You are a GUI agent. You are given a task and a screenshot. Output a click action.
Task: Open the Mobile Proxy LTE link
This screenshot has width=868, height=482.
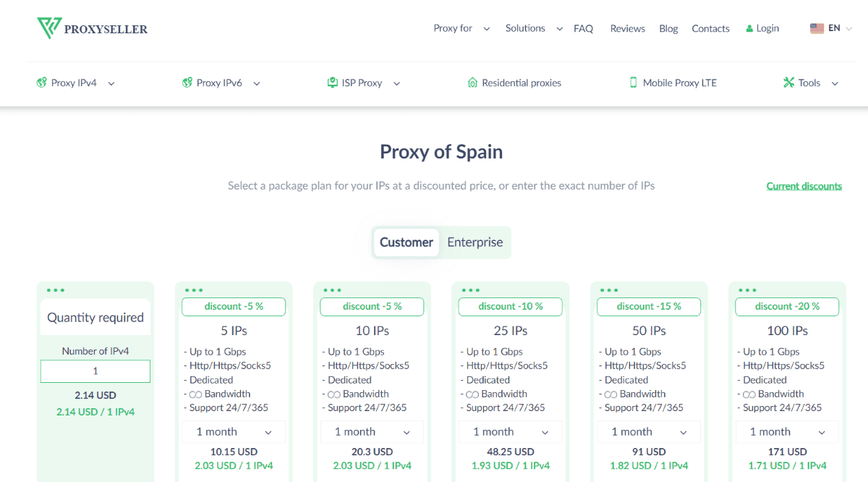click(x=680, y=83)
